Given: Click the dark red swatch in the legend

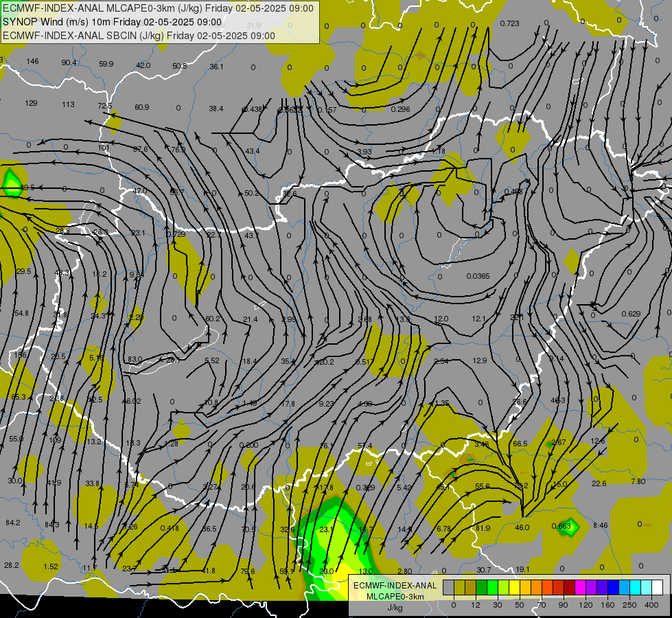Looking at the screenshot, I should point(570,587).
